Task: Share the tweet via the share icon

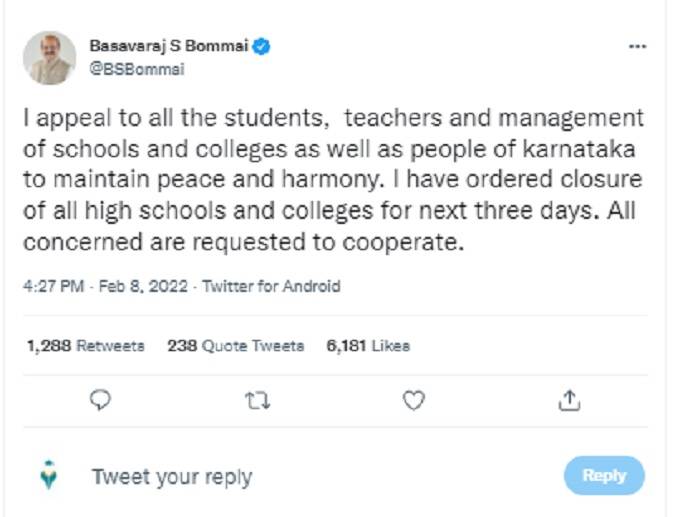Action: [569, 400]
